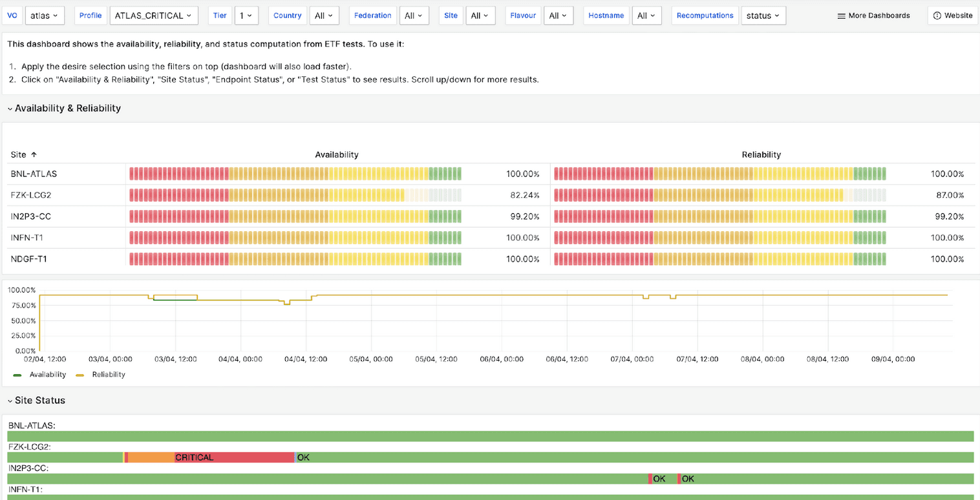Click the yellow Reliability legend line marker
The width and height of the screenshot is (980, 500).
tap(80, 374)
